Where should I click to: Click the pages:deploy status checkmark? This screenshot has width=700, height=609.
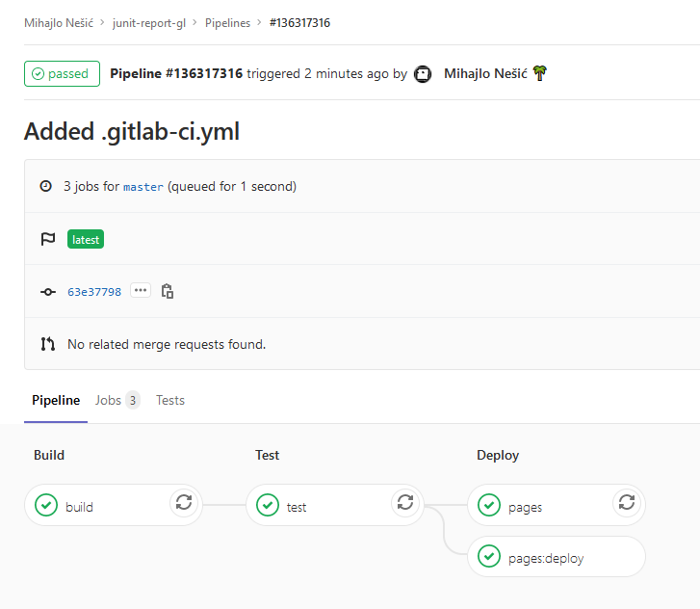click(x=489, y=556)
